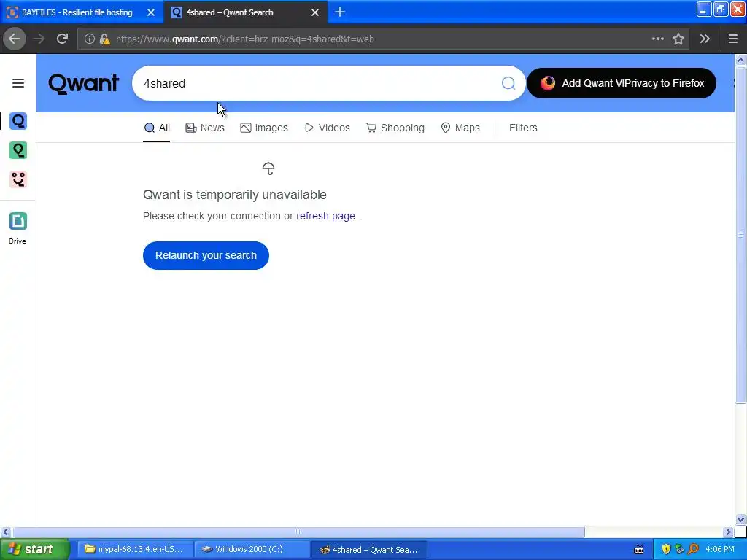Click vertical scrollbar down arrow
This screenshot has height=560, width=747.
[x=740, y=519]
